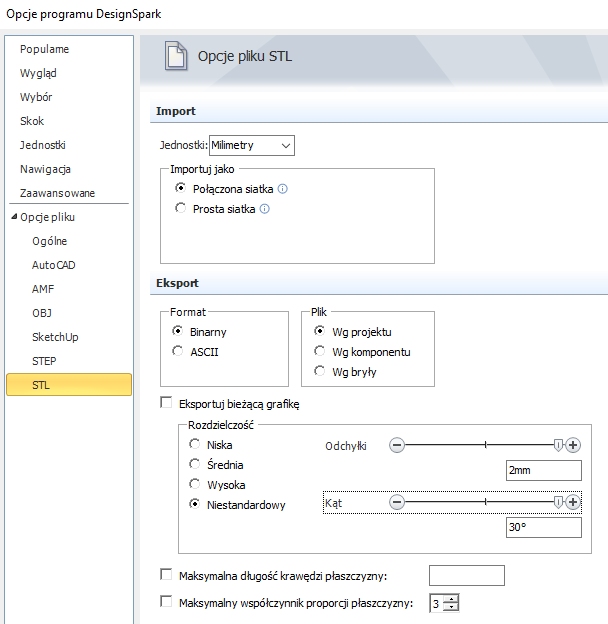Image resolution: width=608 pixels, height=624 pixels.
Task: Toggle Maksymalna długość krawędzi płaszczyzny checkbox
Action: click(166, 574)
